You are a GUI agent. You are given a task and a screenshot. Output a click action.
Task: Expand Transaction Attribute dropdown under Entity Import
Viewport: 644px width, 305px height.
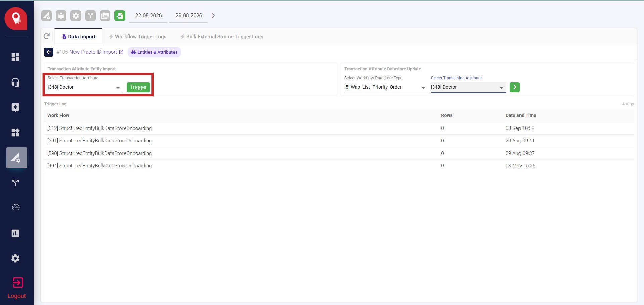[85, 87]
